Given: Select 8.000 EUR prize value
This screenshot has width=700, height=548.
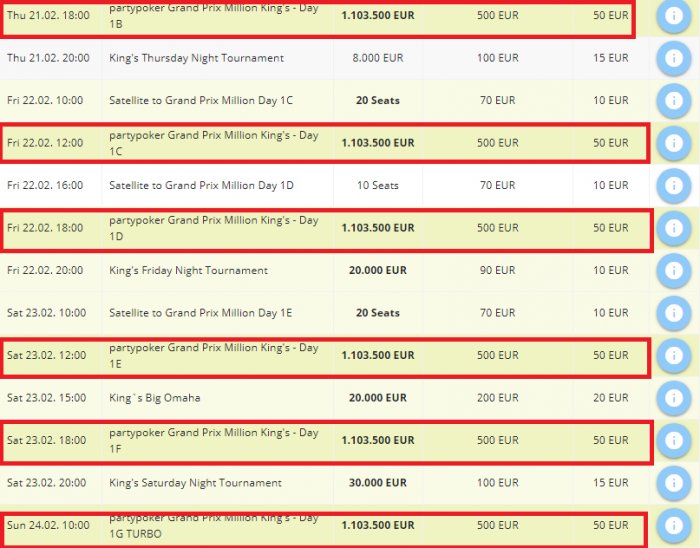Looking at the screenshot, I should click(x=378, y=58).
